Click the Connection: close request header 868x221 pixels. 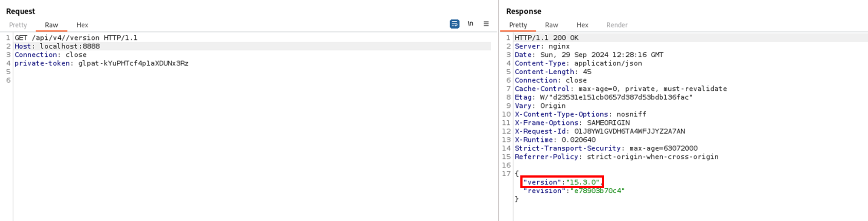coord(51,55)
